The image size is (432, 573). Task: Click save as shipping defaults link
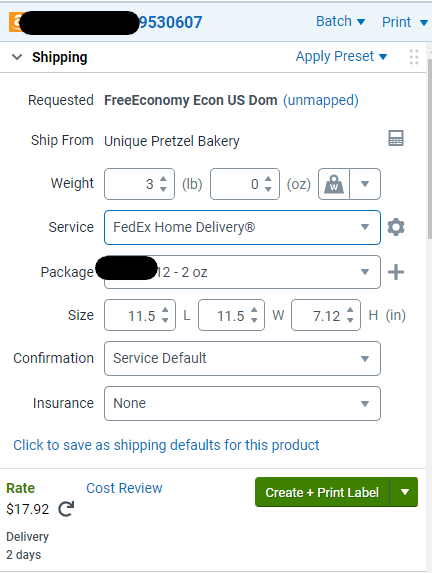tap(166, 445)
